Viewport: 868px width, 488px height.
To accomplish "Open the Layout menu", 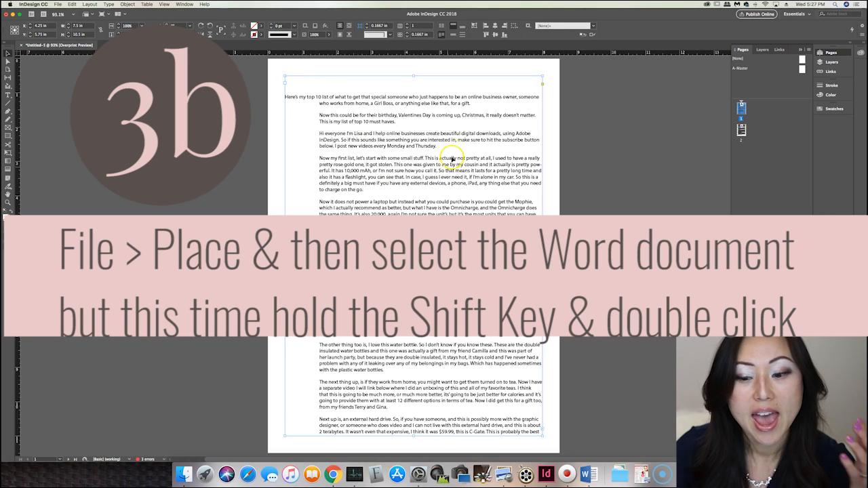I will (90, 4).
